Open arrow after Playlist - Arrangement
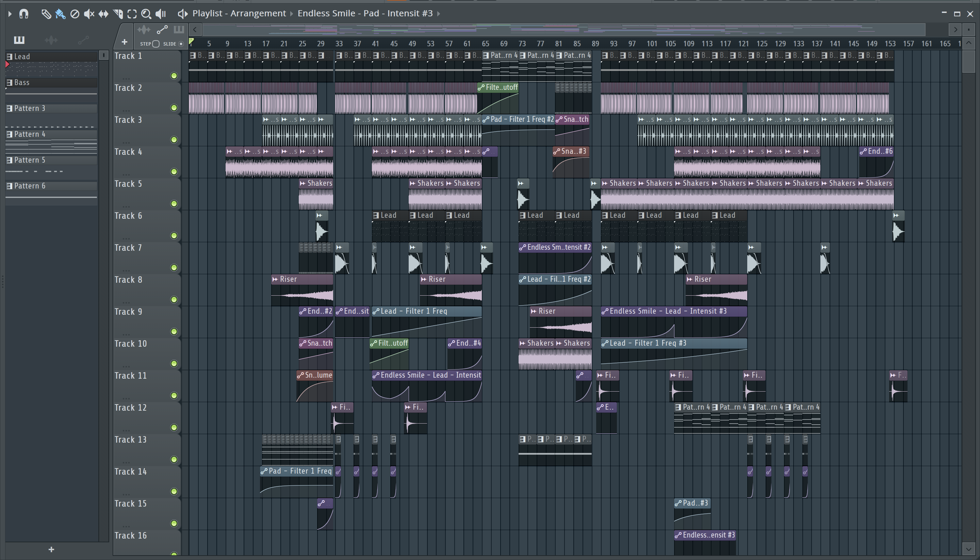This screenshot has width=980, height=560. [291, 14]
